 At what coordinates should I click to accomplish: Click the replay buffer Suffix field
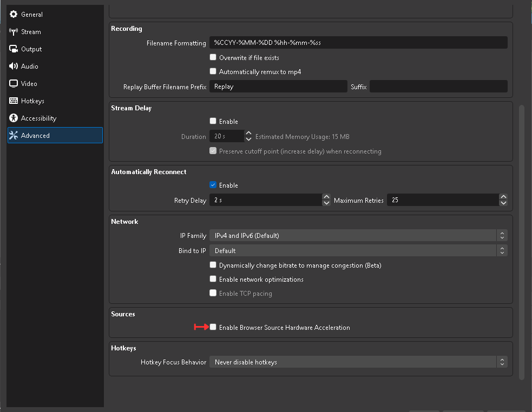(x=438, y=87)
